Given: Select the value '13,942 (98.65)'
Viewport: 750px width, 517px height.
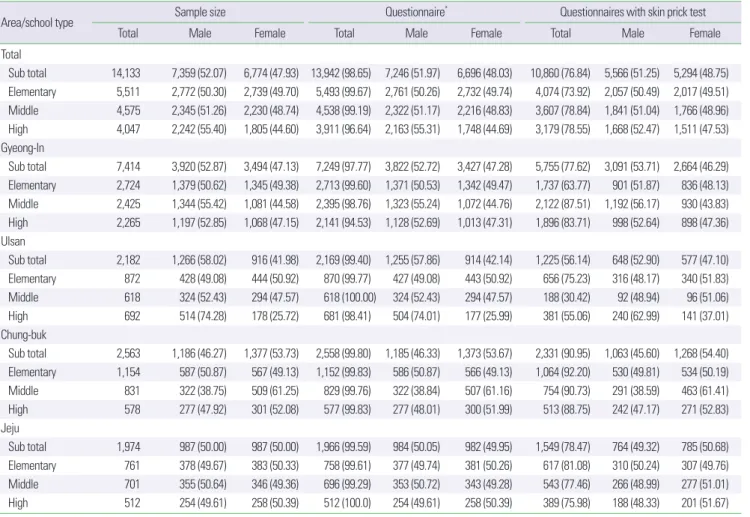Looking at the screenshot, I should click(341, 73).
